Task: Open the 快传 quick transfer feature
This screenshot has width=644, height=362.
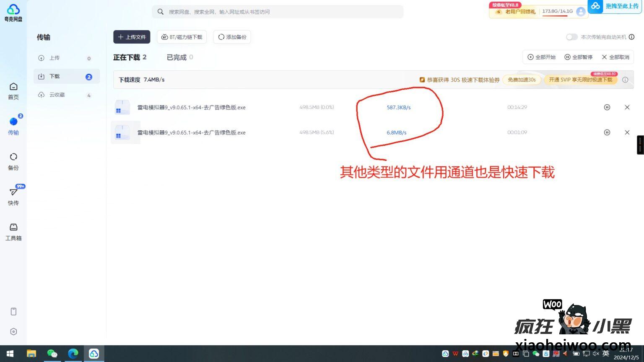Action: [x=13, y=196]
